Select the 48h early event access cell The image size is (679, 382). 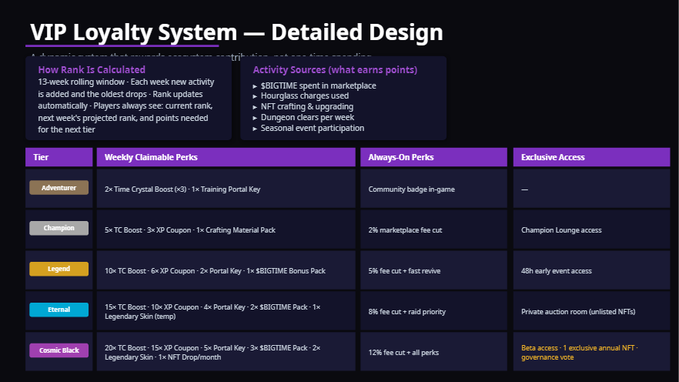[x=592, y=270]
